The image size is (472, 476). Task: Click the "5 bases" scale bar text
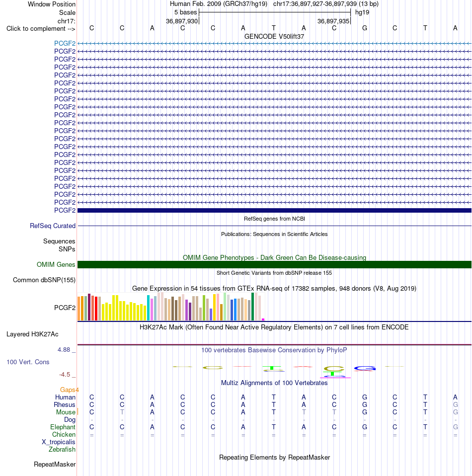pyautogui.click(x=185, y=12)
